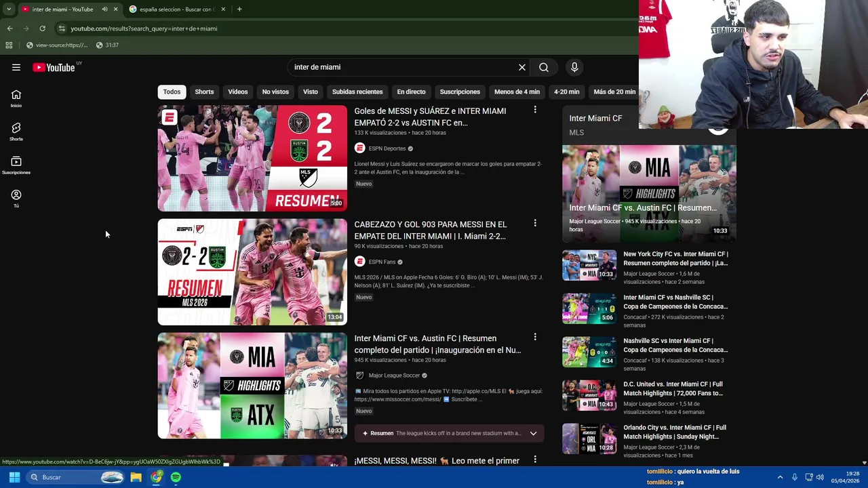868x488 pixels.
Task: Click the ESPN Fans channel avatar
Action: click(359, 262)
